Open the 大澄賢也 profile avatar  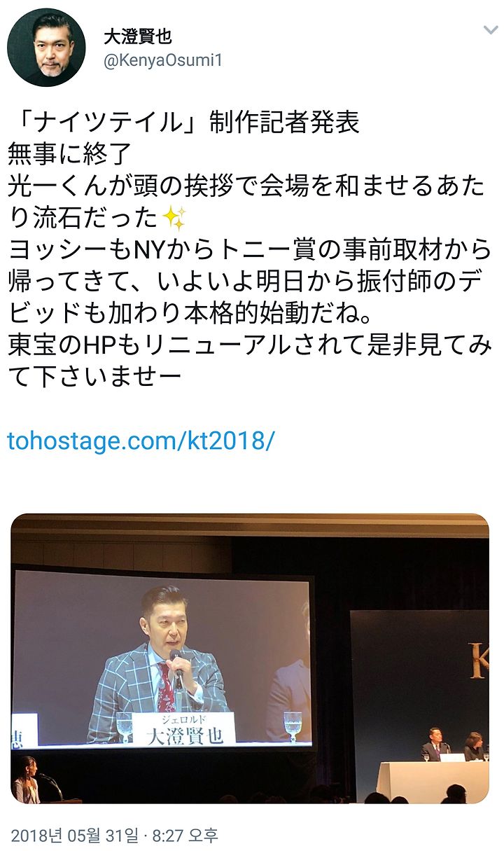(x=46, y=47)
